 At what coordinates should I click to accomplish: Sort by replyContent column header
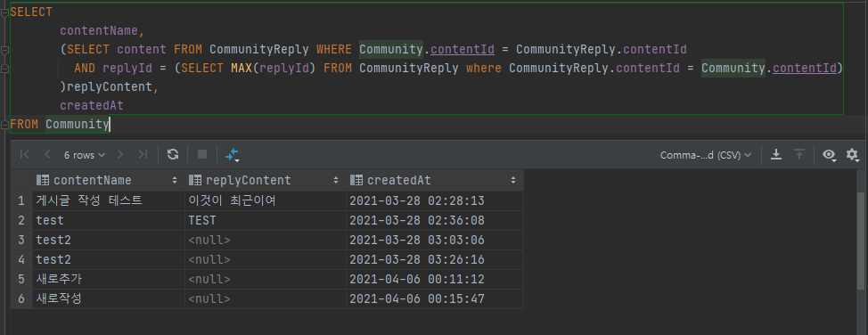tap(266, 180)
